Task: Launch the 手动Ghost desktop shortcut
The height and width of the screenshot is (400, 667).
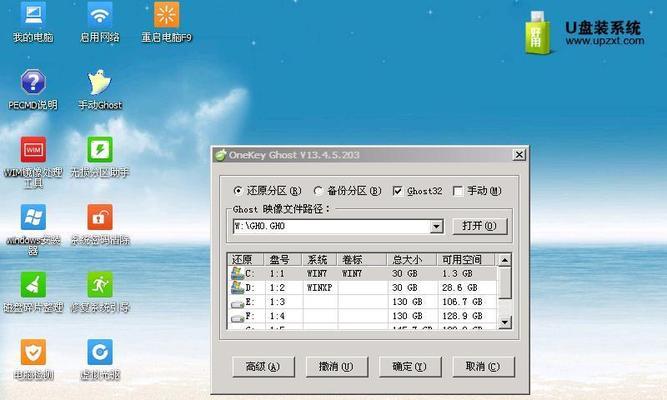Action: 99,83
